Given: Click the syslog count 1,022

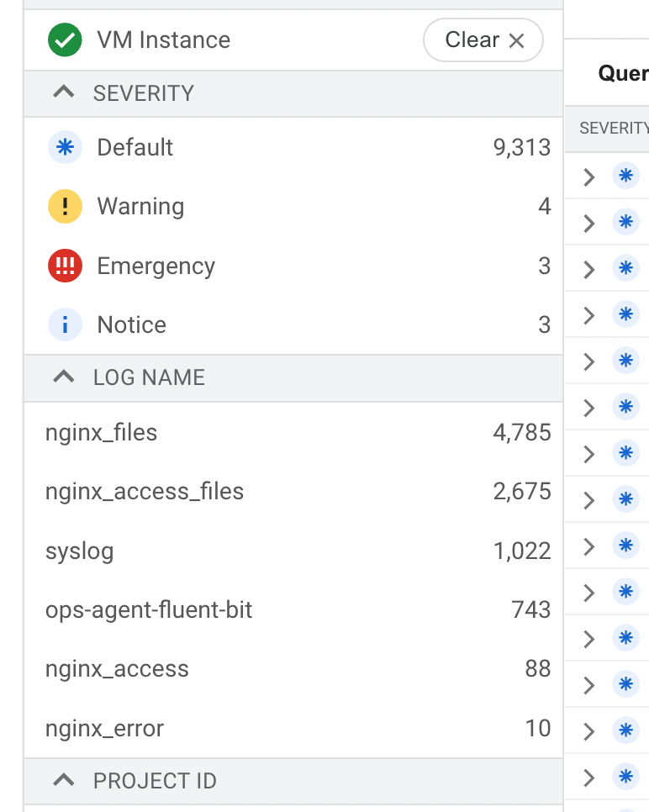Looking at the screenshot, I should click(521, 551).
